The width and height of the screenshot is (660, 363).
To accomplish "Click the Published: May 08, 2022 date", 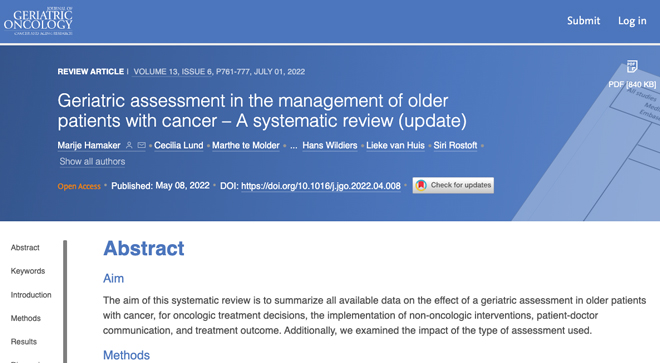I will tap(160, 186).
